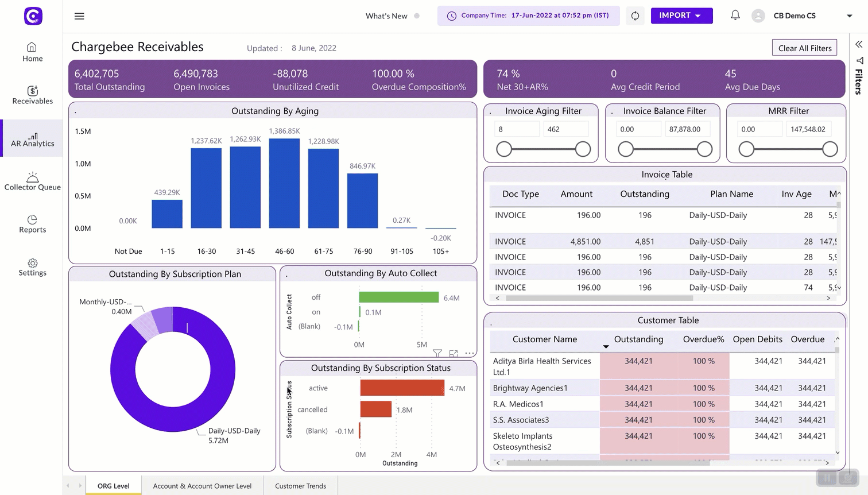Viewport: 868px width, 495px height.
Task: Sort by Customer Name column arrow
Action: pos(606,347)
